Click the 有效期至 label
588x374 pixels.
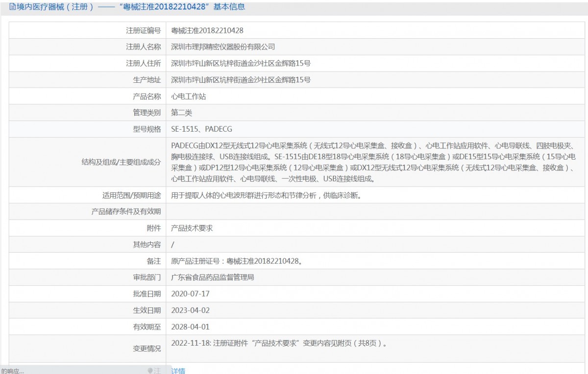click(147, 327)
